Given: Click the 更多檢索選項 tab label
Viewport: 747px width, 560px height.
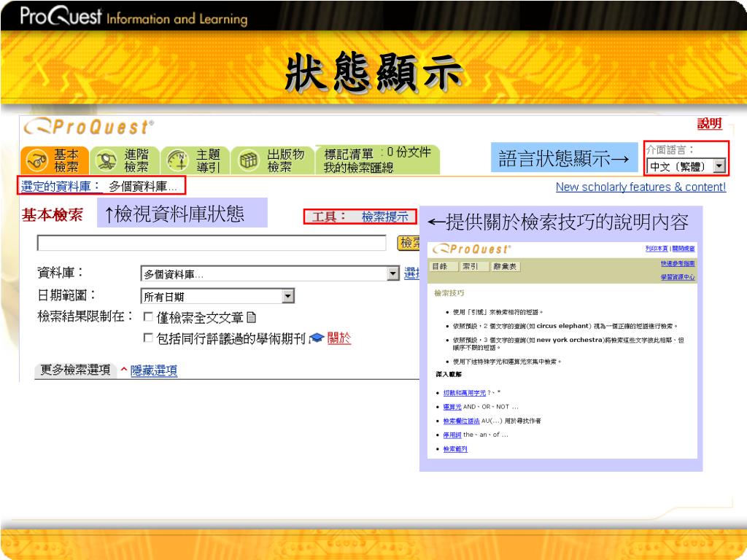Looking at the screenshot, I should click(x=75, y=370).
